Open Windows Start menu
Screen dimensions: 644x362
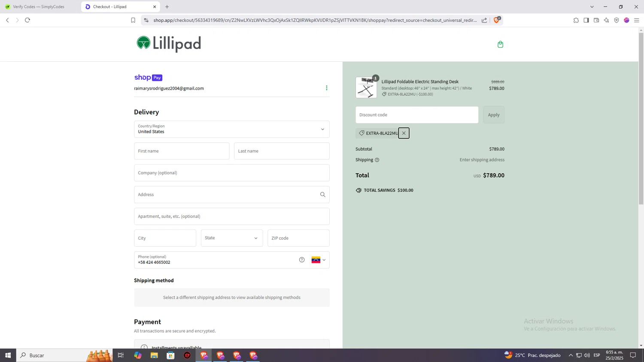(8, 355)
